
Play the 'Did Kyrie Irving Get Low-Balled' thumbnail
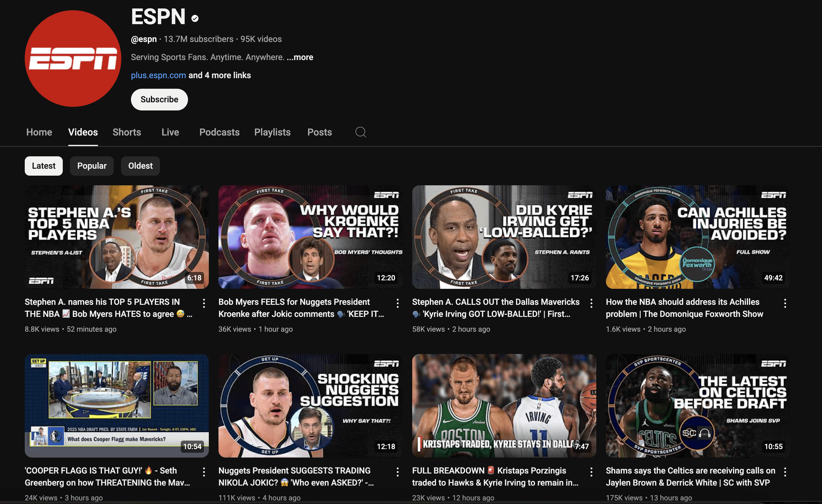click(504, 237)
